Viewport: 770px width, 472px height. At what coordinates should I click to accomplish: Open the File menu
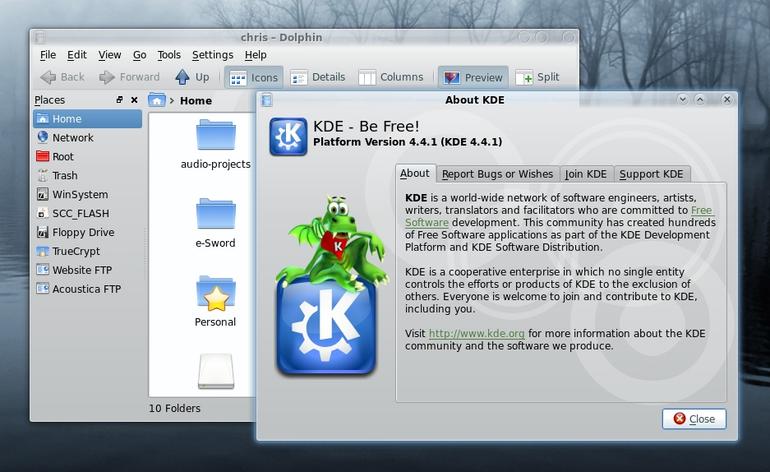48,55
